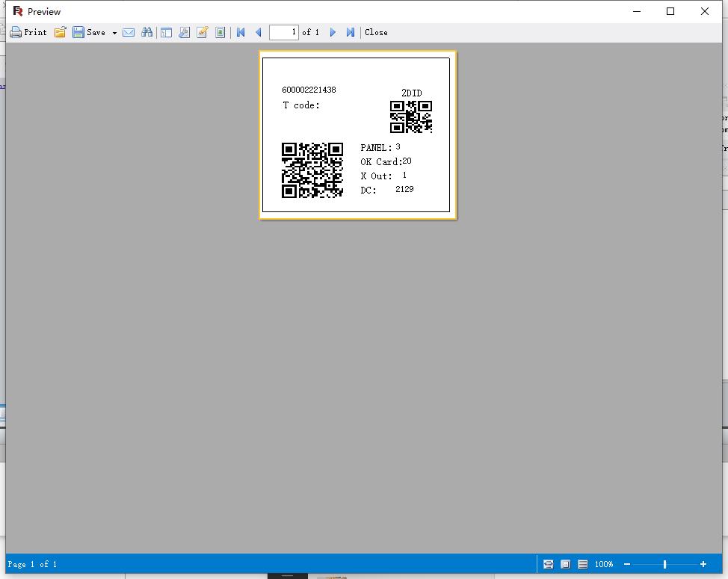Screen dimensions: 728x579
Task: Go to the previous page
Action: [259, 32]
